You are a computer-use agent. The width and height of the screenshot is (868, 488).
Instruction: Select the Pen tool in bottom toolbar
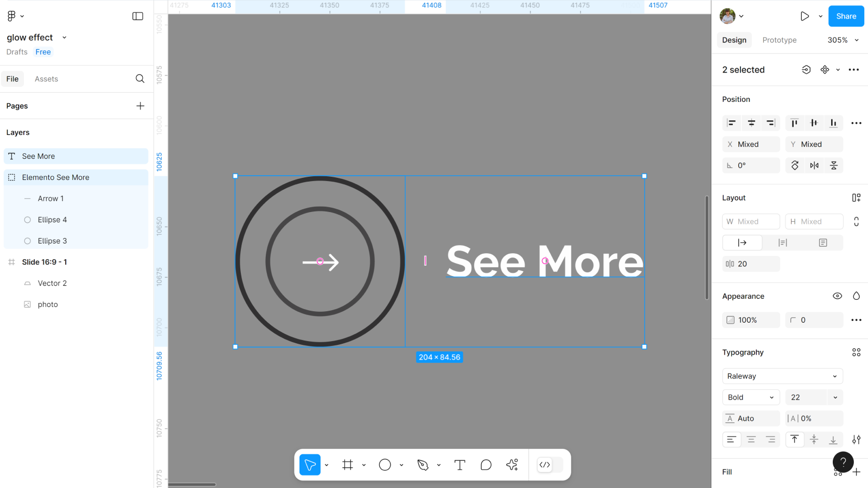pos(423,465)
